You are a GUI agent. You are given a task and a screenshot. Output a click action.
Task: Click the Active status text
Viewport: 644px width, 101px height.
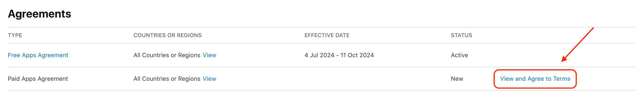459,55
